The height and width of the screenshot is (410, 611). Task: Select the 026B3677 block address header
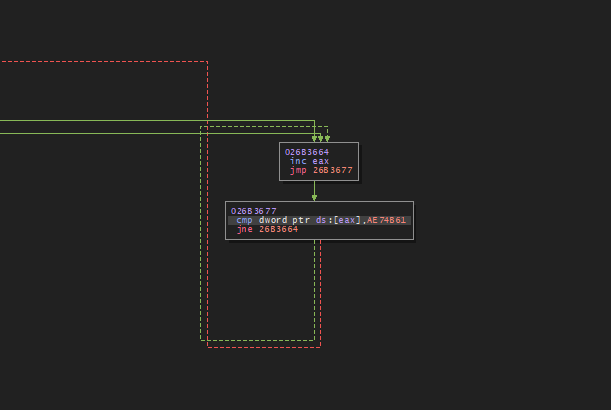click(253, 211)
